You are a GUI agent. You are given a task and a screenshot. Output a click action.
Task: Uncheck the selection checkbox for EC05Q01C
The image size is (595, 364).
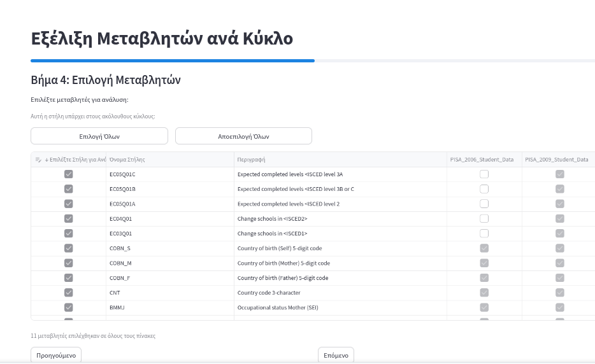tap(68, 174)
